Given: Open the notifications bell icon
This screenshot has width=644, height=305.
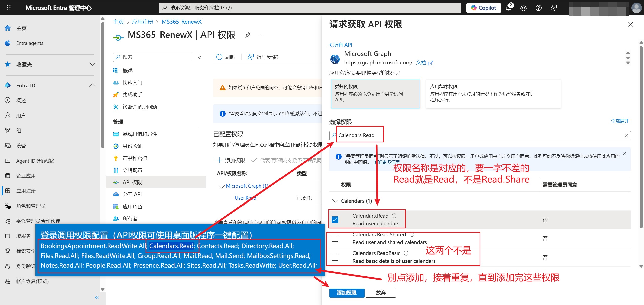Looking at the screenshot, I should tap(508, 8).
